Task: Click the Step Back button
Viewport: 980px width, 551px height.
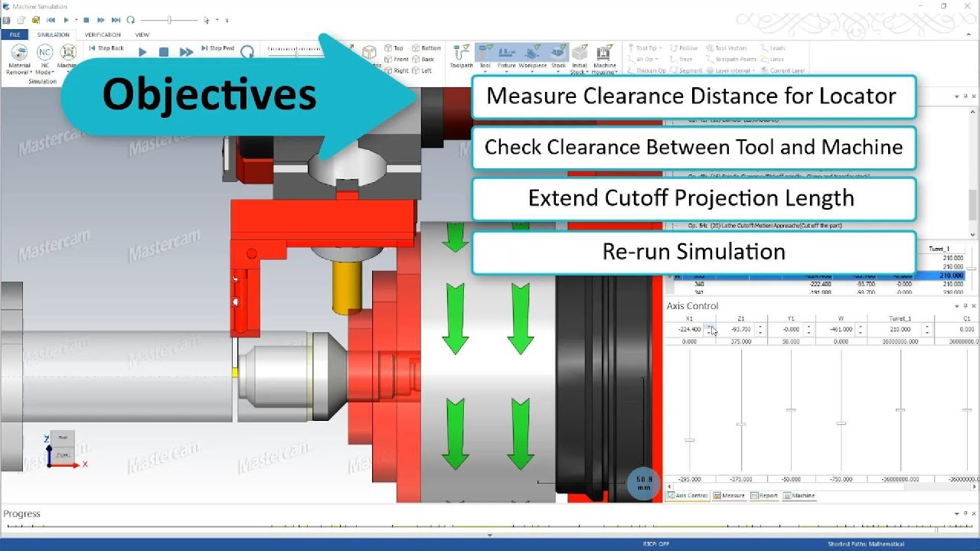Action: point(106,48)
